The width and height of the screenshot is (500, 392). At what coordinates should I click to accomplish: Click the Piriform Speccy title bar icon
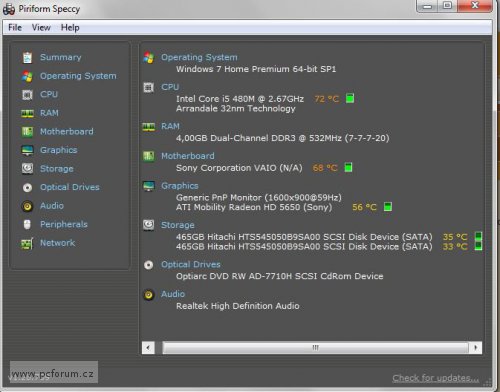9,9
